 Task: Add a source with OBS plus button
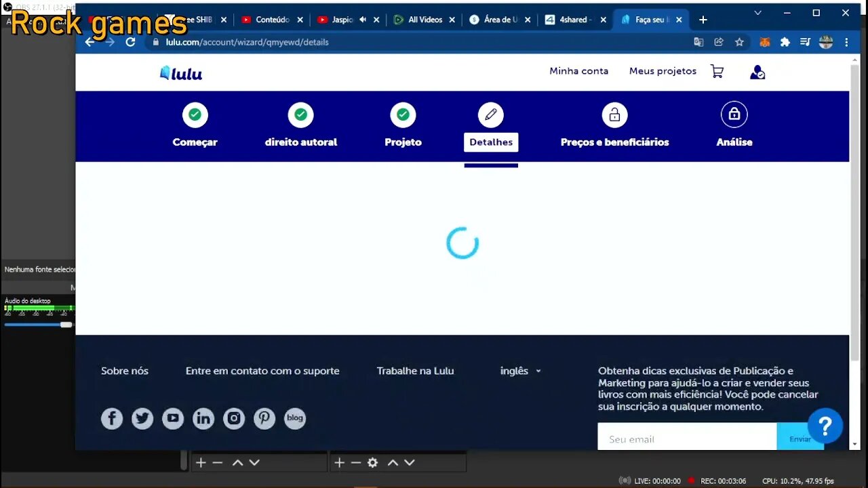339,462
